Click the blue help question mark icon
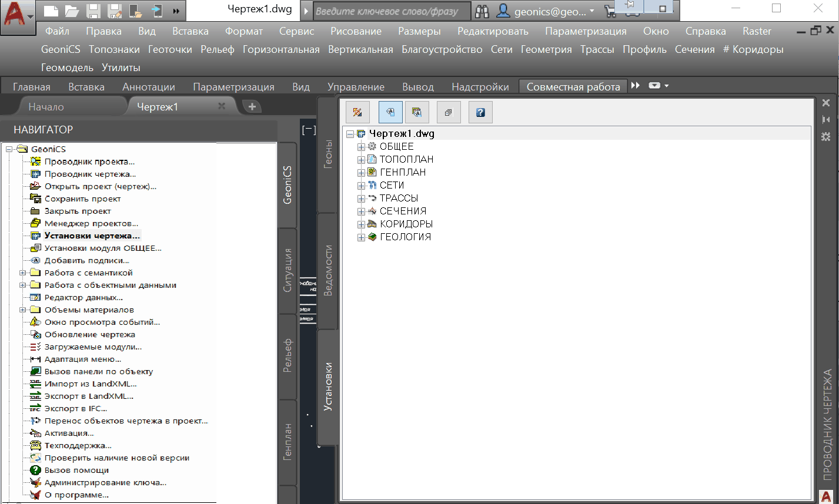Image resolution: width=839 pixels, height=504 pixels. click(x=480, y=112)
